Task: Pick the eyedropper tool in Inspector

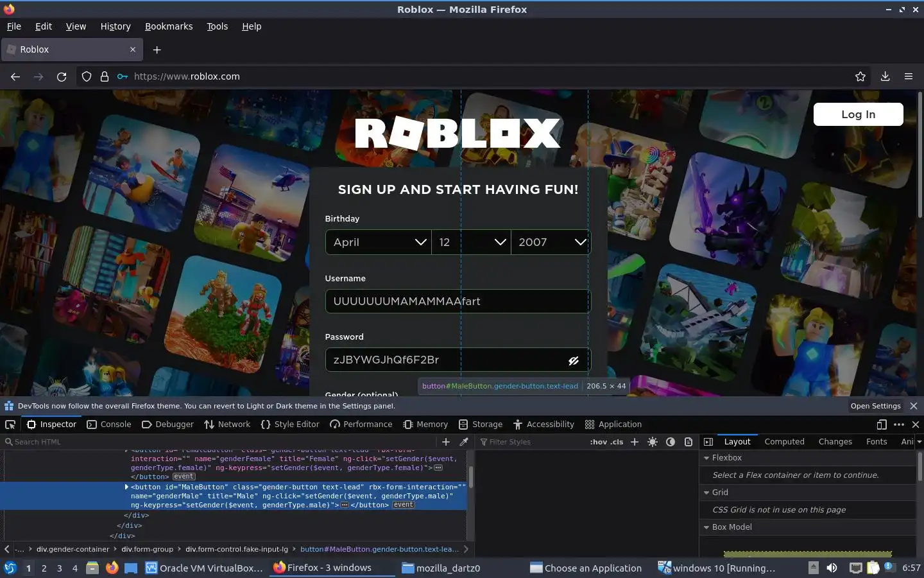Action: (x=464, y=442)
